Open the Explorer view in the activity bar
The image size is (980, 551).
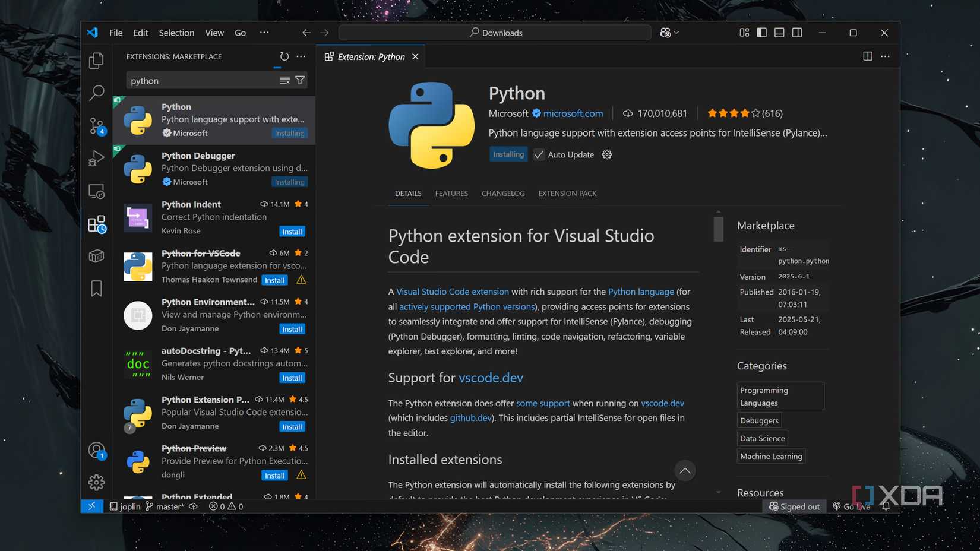96,60
